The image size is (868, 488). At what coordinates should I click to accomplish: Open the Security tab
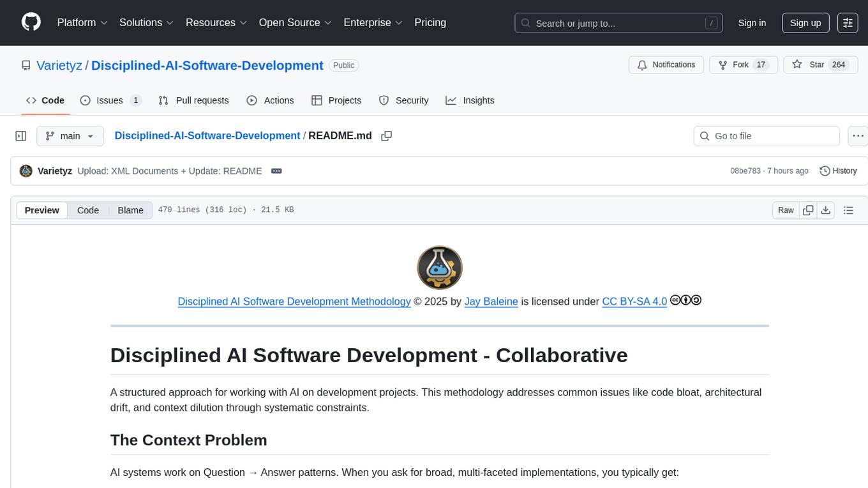403,100
